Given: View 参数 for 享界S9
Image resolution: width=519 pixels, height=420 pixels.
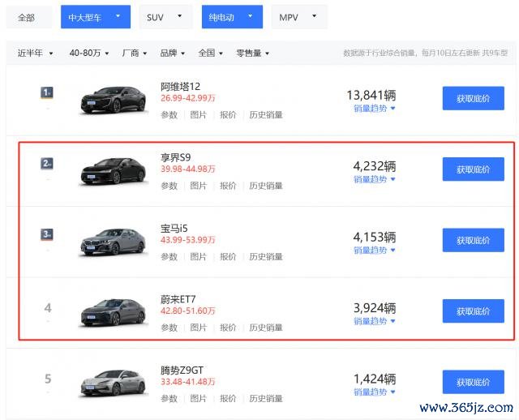Looking at the screenshot, I should click(169, 186).
